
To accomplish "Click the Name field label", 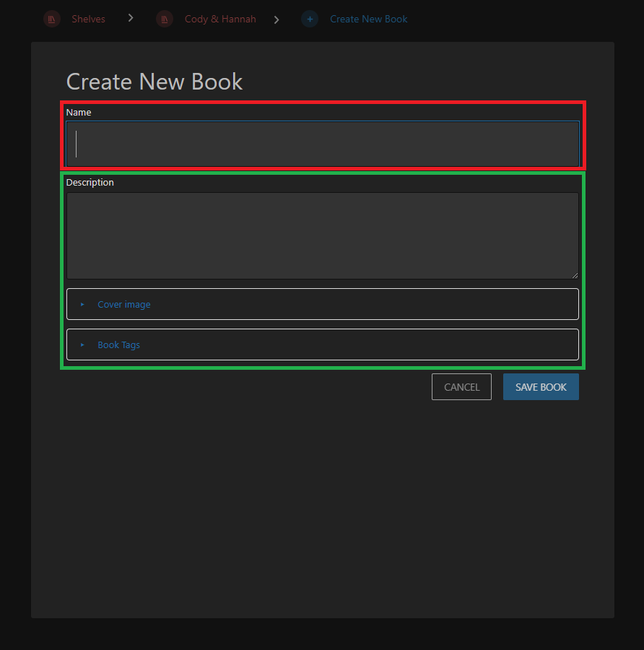I will pos(79,113).
